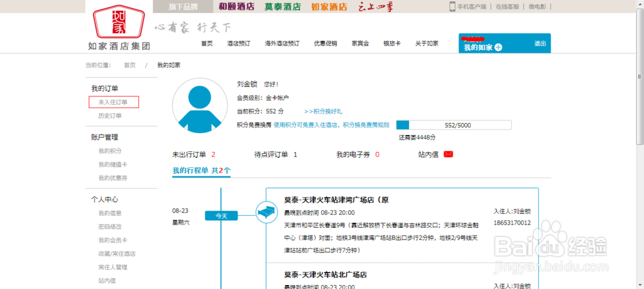Open 我的优惠券 in sidebar
The width and height of the screenshot is (644, 289).
click(x=113, y=178)
